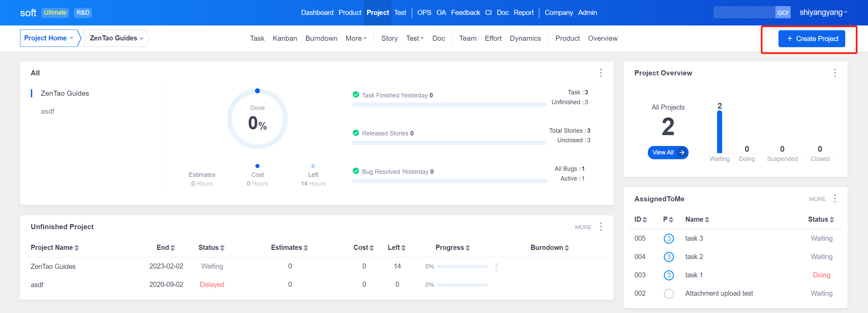This screenshot has height=313, width=868.
Task: Click the search input field beside GO!
Action: coord(744,13)
